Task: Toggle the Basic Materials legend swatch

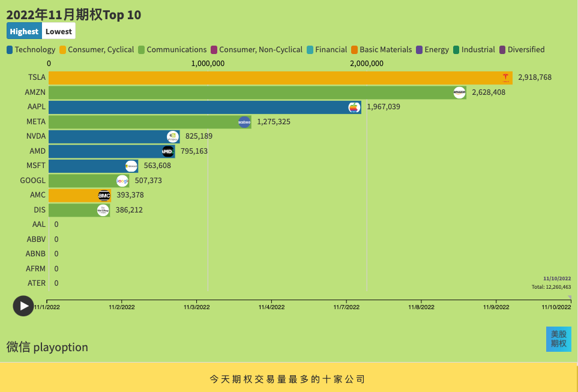Action: click(354, 50)
